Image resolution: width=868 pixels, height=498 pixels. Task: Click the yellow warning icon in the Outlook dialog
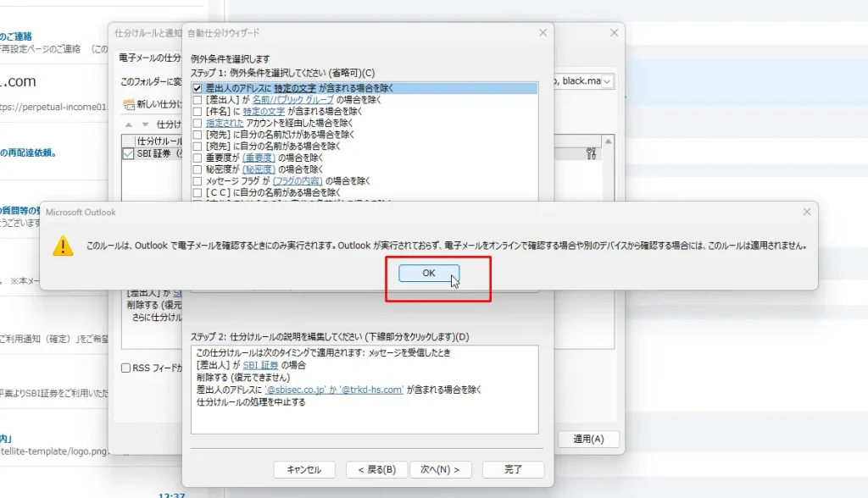pos(63,246)
